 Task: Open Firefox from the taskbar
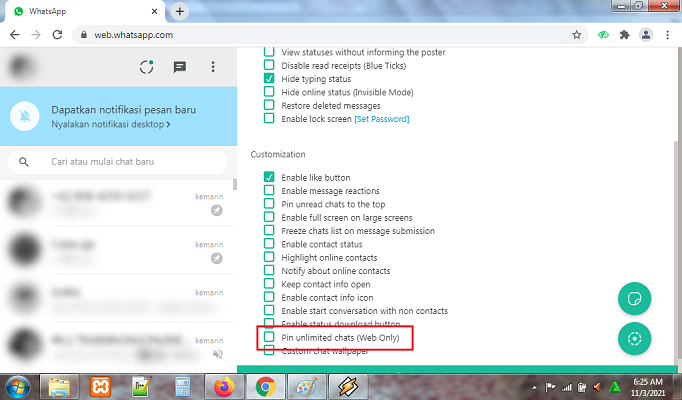tap(224, 387)
